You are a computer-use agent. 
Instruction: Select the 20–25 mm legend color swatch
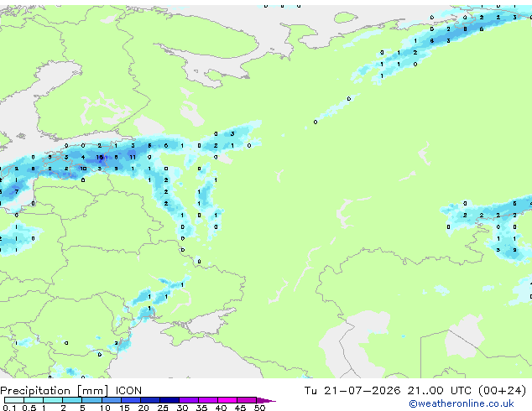tap(150, 400)
